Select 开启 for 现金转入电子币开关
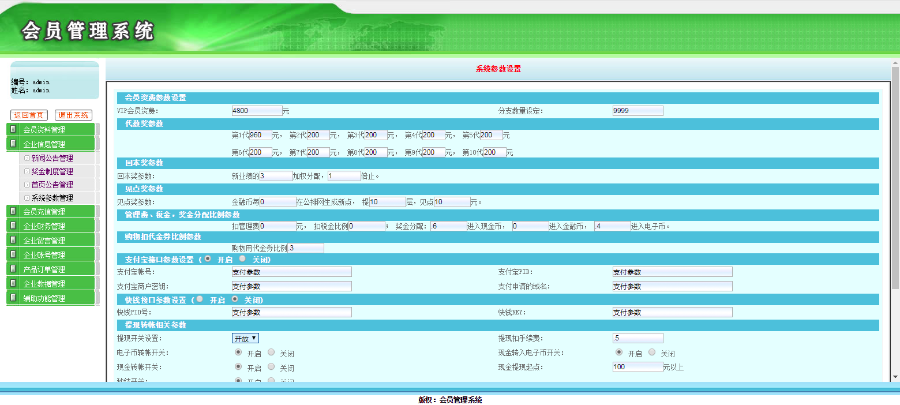 pyautogui.click(x=618, y=352)
